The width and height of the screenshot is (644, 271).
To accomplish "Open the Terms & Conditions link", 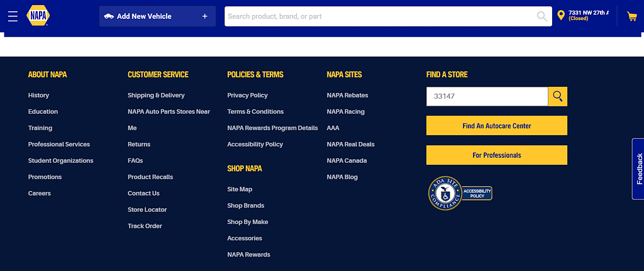I will pyautogui.click(x=255, y=112).
